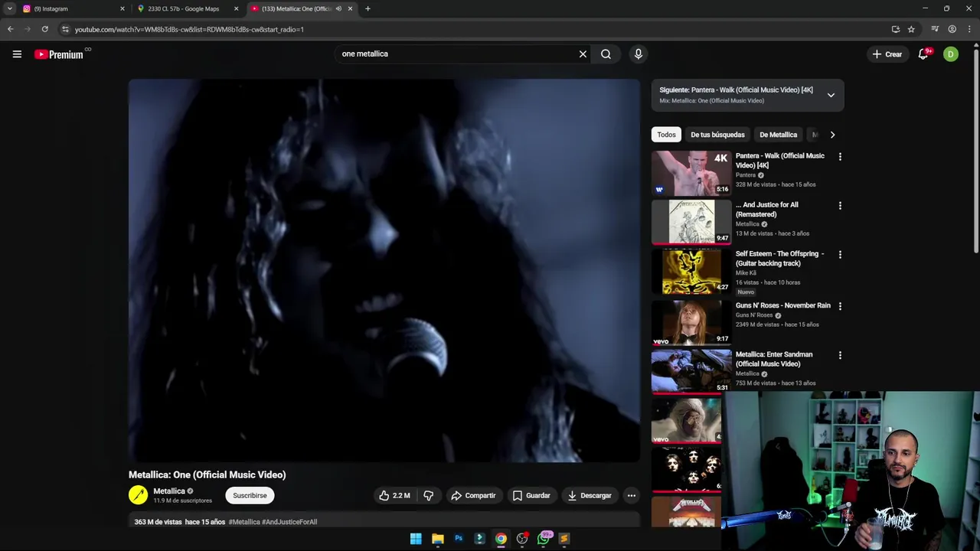The height and width of the screenshot is (551, 980).
Task: Select the Todos filter chip
Action: click(666, 135)
